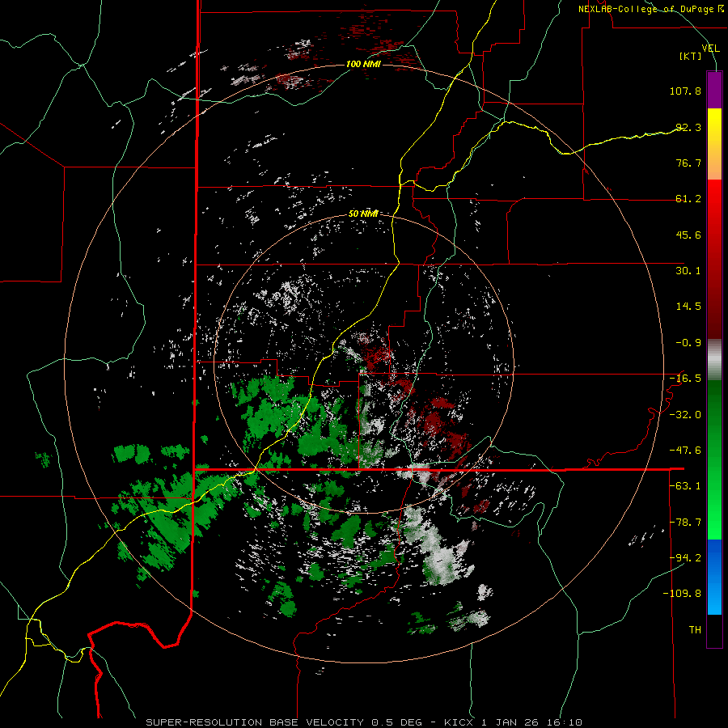Click the -78.7 legend value
Image resolution: width=728 pixels, height=728 pixels.
(x=685, y=523)
